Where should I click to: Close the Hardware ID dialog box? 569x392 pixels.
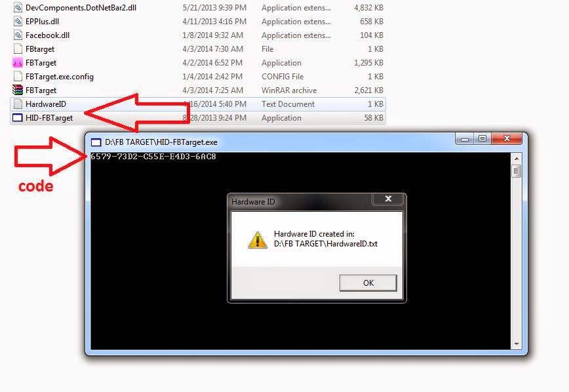pyautogui.click(x=388, y=199)
